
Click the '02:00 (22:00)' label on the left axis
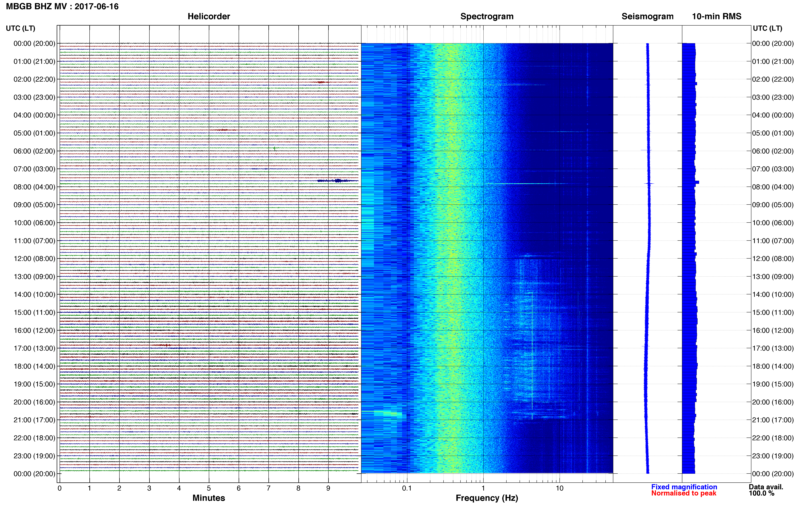click(34, 79)
